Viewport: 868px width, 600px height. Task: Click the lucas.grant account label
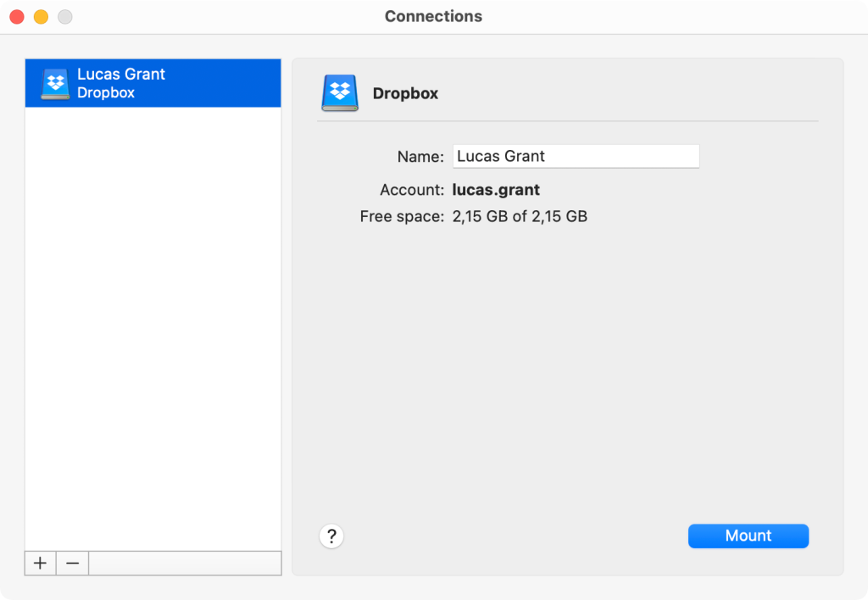click(498, 190)
